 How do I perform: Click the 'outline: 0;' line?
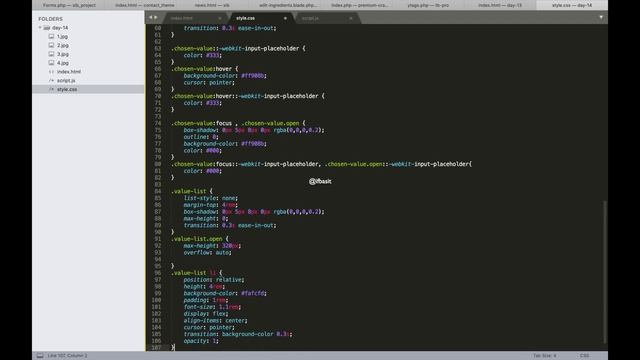coord(201,137)
